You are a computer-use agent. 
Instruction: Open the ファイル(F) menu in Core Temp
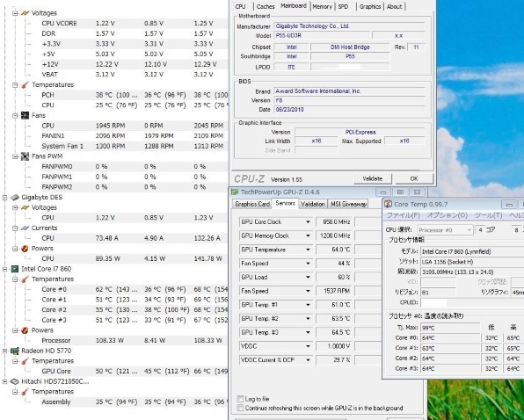pos(403,215)
